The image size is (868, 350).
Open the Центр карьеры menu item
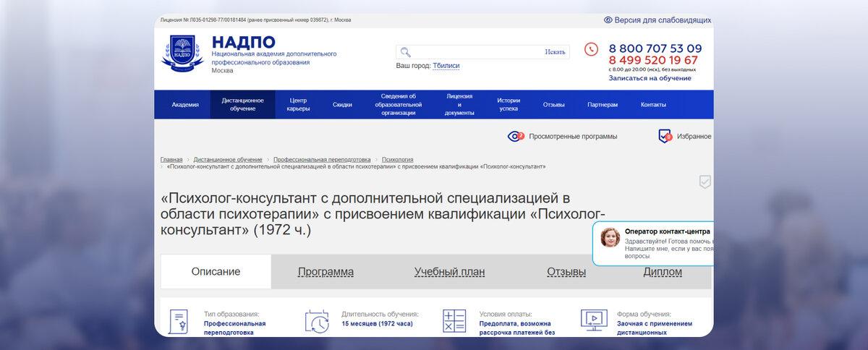tap(299, 105)
